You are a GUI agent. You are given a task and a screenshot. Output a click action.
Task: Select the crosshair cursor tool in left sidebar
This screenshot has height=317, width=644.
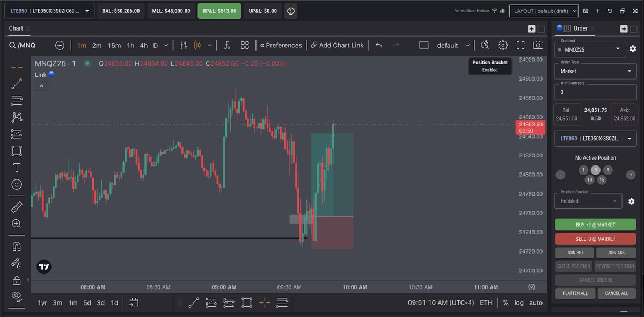tap(17, 67)
